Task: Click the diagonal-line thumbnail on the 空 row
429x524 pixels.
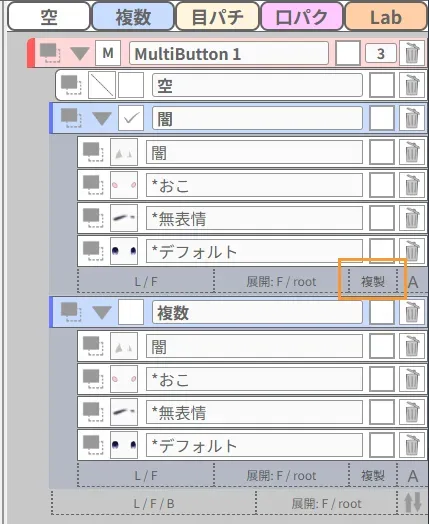Action: (x=102, y=85)
